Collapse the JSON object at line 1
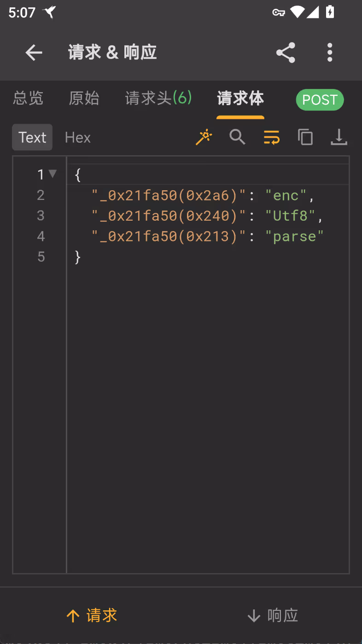This screenshot has height=644, width=362. click(x=53, y=174)
